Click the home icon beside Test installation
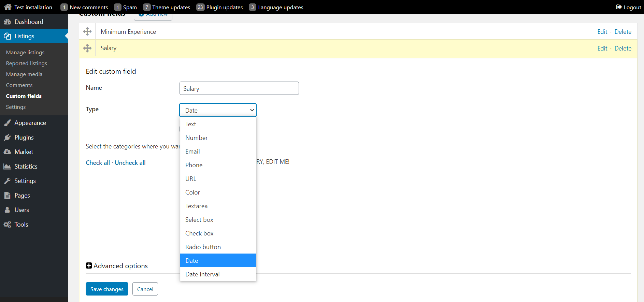The width and height of the screenshot is (644, 302). pos(8,7)
